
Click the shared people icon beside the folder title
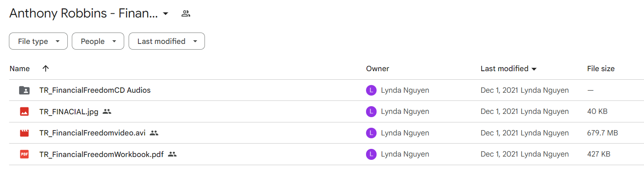click(186, 13)
